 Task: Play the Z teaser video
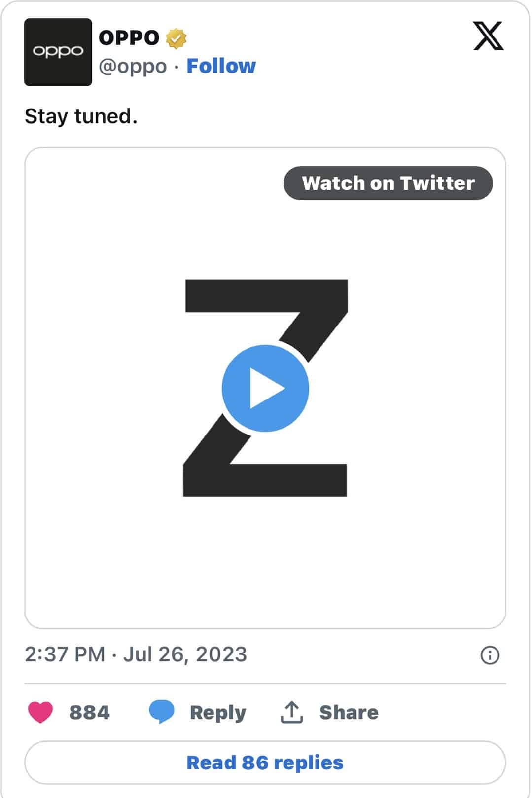pyautogui.click(x=265, y=388)
